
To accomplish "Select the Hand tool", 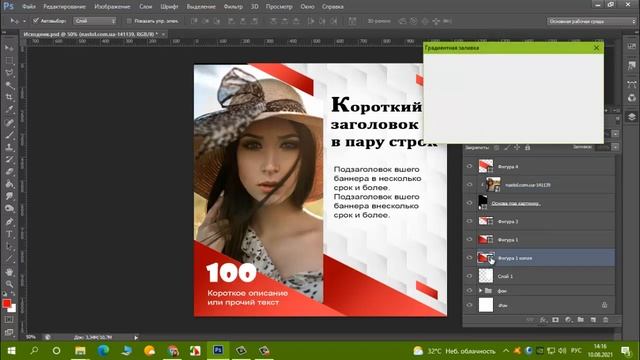I will tap(9, 272).
